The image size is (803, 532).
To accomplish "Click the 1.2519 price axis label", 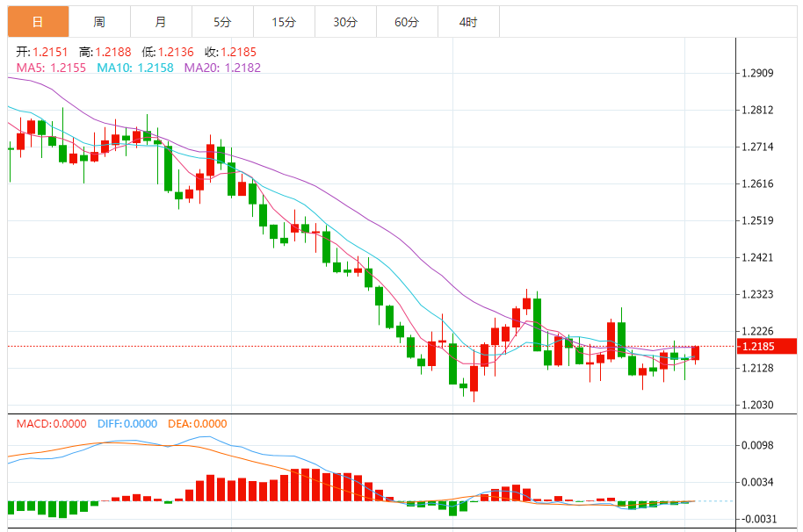I will pos(757,220).
